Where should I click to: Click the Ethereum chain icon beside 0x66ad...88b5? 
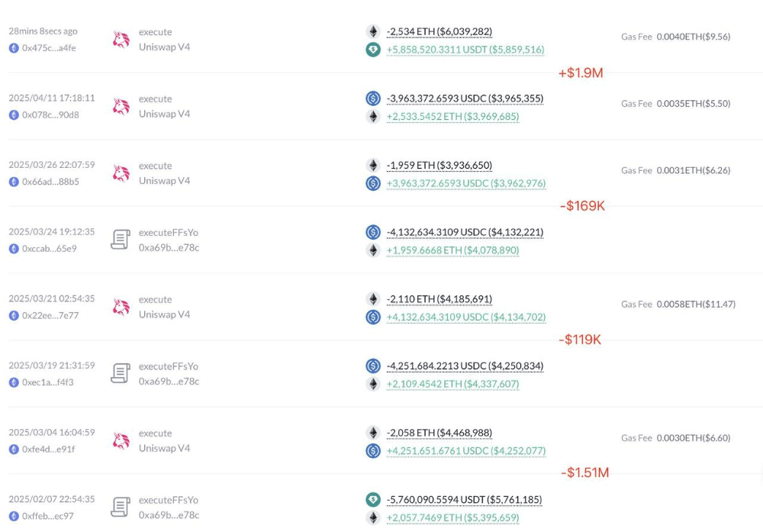pos(14,182)
